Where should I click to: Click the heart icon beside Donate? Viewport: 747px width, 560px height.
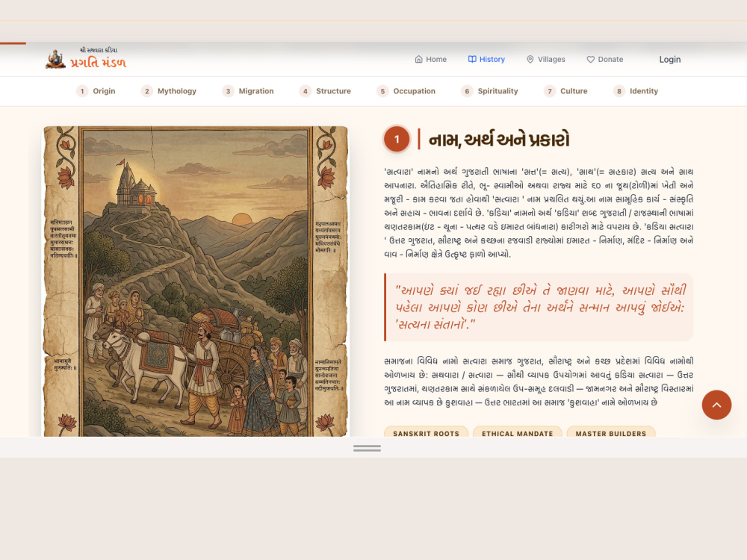(590, 60)
